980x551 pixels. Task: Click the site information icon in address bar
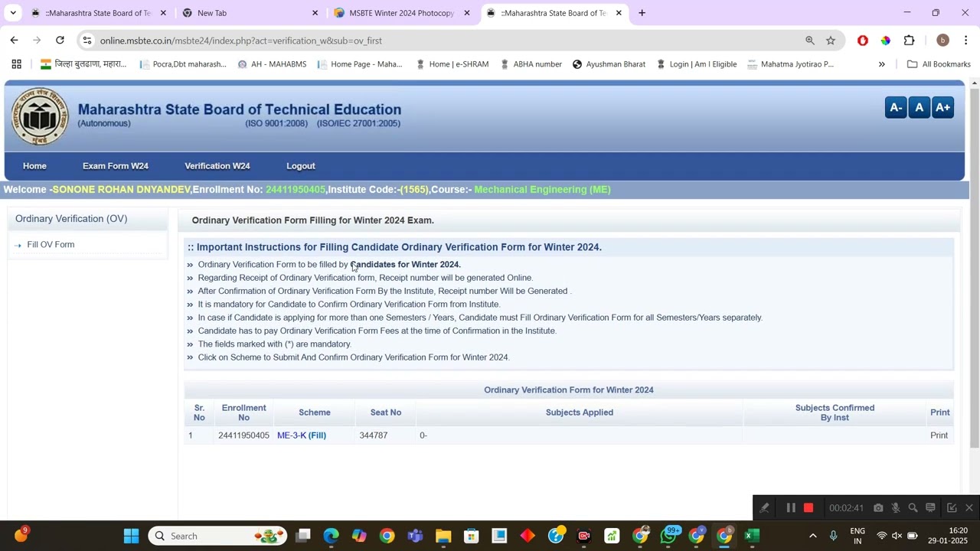tap(87, 41)
